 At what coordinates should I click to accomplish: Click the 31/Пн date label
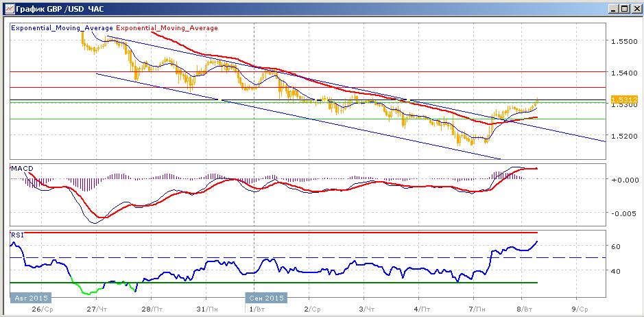[x=207, y=308]
